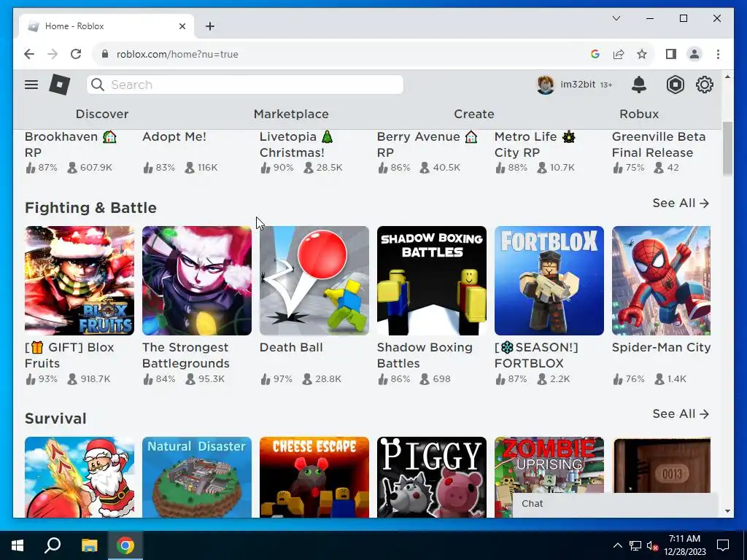Open Natural Disaster game thumbnail
Image resolution: width=747 pixels, height=560 pixels.
pos(197,477)
